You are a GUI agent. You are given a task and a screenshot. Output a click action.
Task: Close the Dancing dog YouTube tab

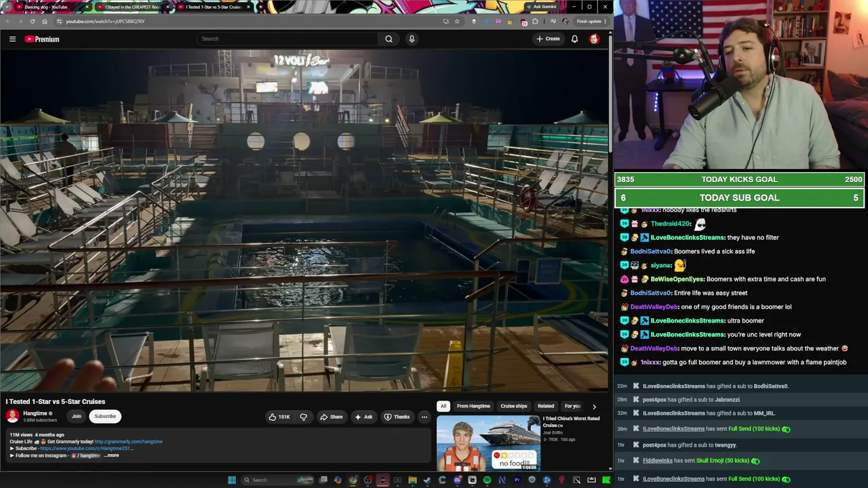tap(87, 7)
